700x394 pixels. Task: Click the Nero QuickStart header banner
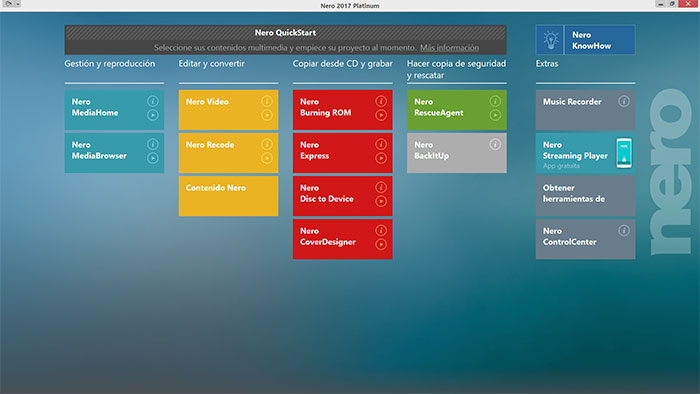[x=285, y=40]
